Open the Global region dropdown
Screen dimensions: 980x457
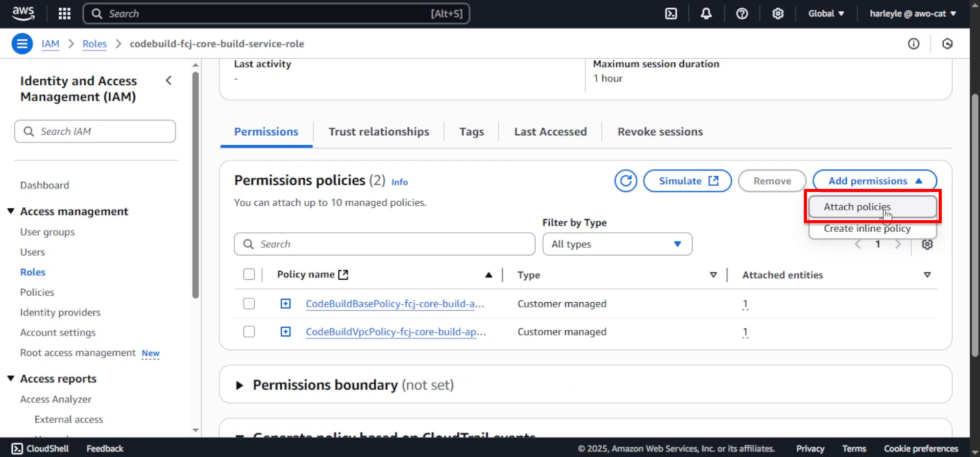click(826, 14)
